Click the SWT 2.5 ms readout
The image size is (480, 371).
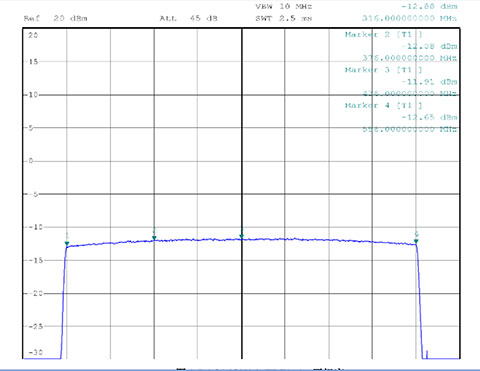284,18
